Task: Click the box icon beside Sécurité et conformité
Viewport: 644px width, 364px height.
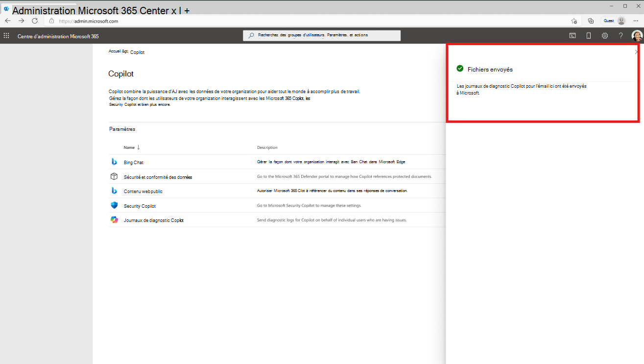Action: 114,176
